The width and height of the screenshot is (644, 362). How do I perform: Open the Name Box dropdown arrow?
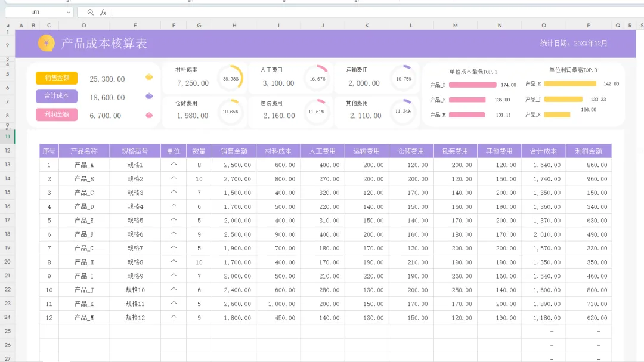(x=69, y=12)
